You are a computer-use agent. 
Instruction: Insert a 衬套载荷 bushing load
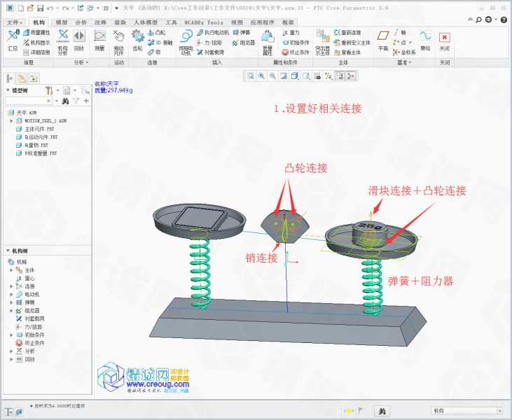(x=211, y=52)
